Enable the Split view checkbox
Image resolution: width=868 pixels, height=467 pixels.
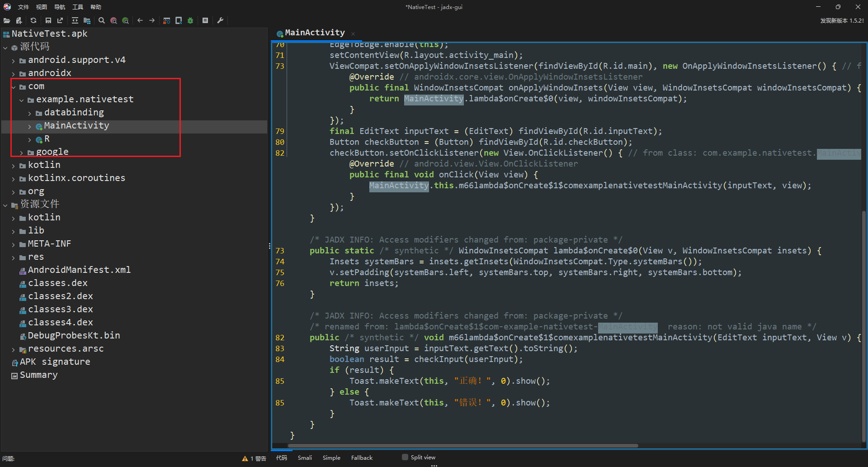(405, 457)
